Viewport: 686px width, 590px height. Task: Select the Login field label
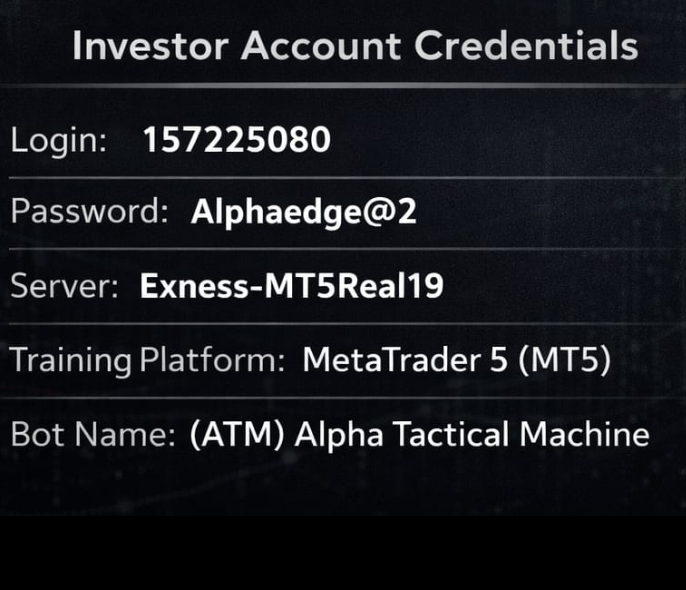pos(59,140)
